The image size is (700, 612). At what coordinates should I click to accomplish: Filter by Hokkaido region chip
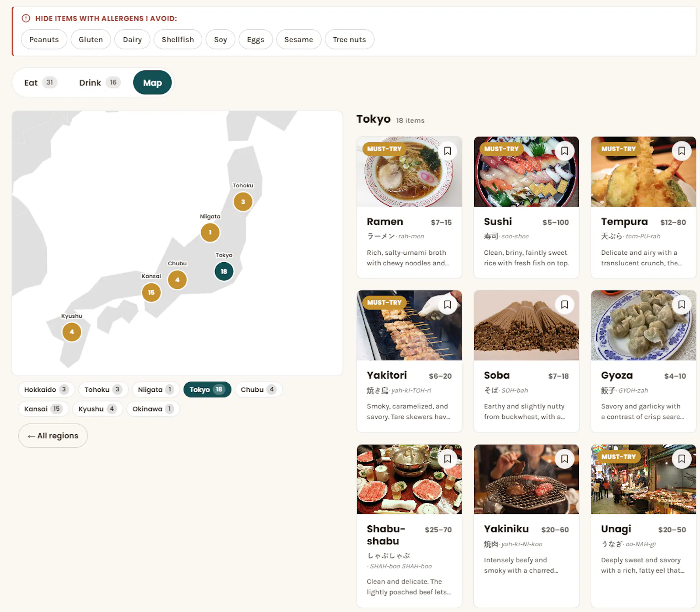pyautogui.click(x=46, y=390)
